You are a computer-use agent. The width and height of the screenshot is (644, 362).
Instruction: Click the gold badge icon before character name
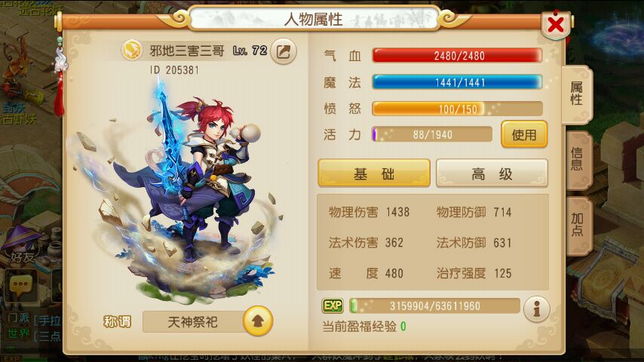tap(132, 51)
